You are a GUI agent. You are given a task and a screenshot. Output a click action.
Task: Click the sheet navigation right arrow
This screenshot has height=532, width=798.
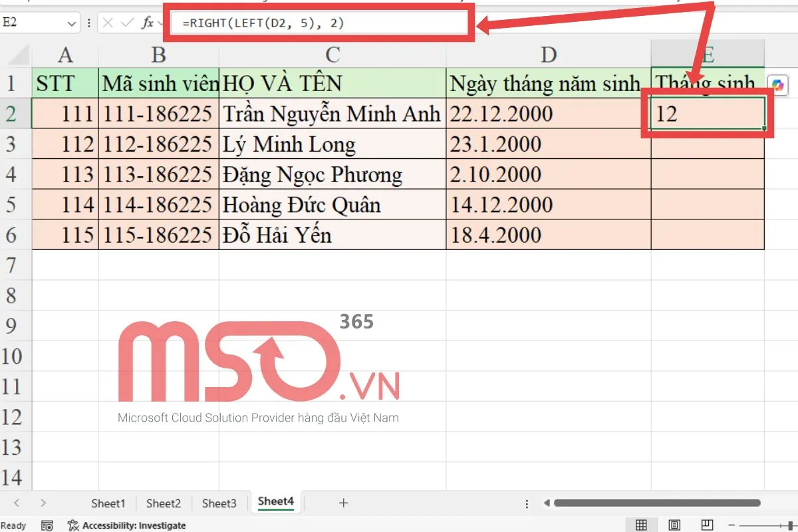(43, 503)
